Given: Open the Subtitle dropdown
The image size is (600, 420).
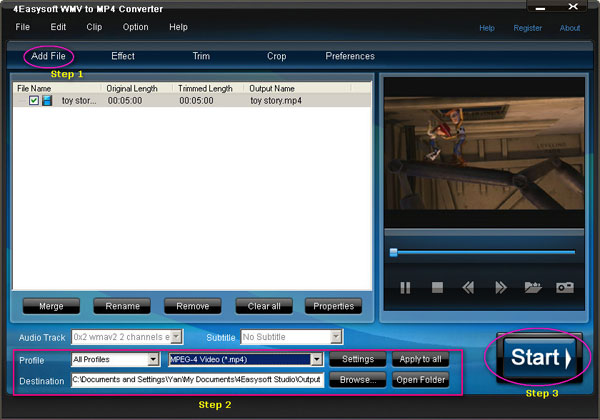Looking at the screenshot, I should click(x=336, y=337).
